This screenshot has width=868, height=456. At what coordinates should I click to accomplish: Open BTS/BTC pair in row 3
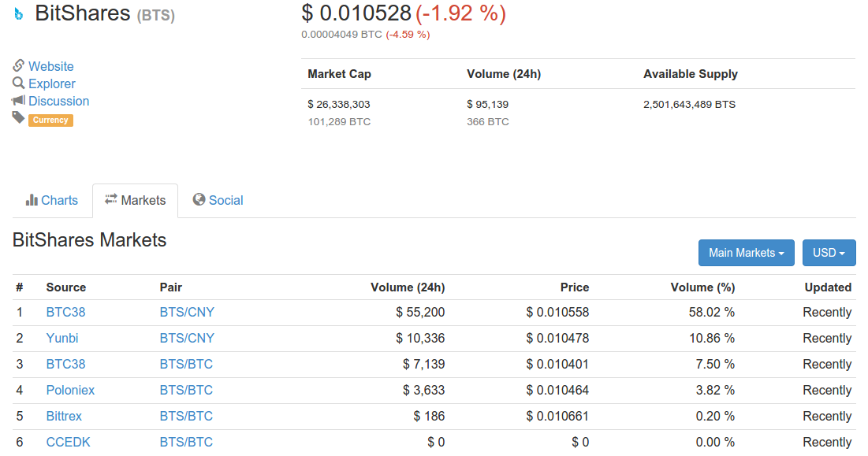[186, 364]
